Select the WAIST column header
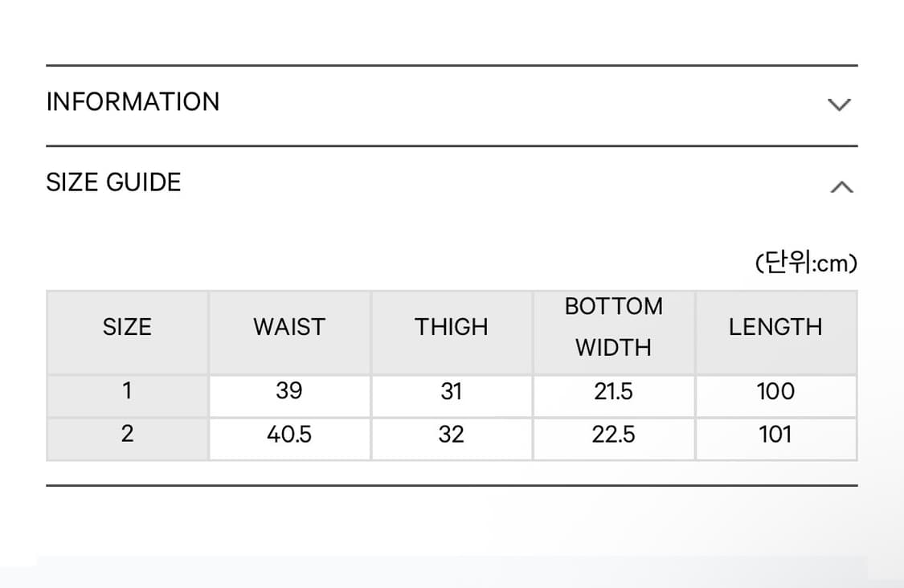 (289, 327)
